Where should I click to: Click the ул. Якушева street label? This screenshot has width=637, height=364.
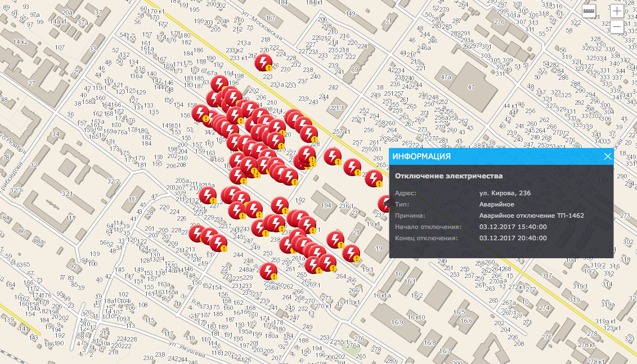tap(187, 350)
